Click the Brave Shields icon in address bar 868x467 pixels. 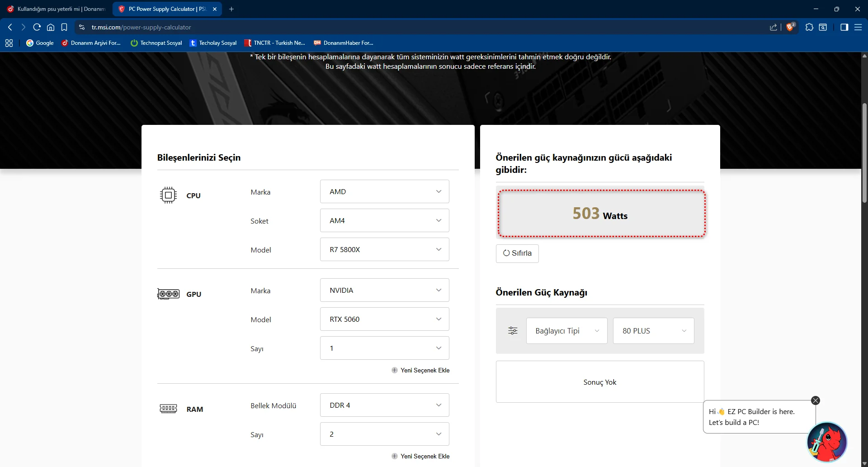coord(790,27)
